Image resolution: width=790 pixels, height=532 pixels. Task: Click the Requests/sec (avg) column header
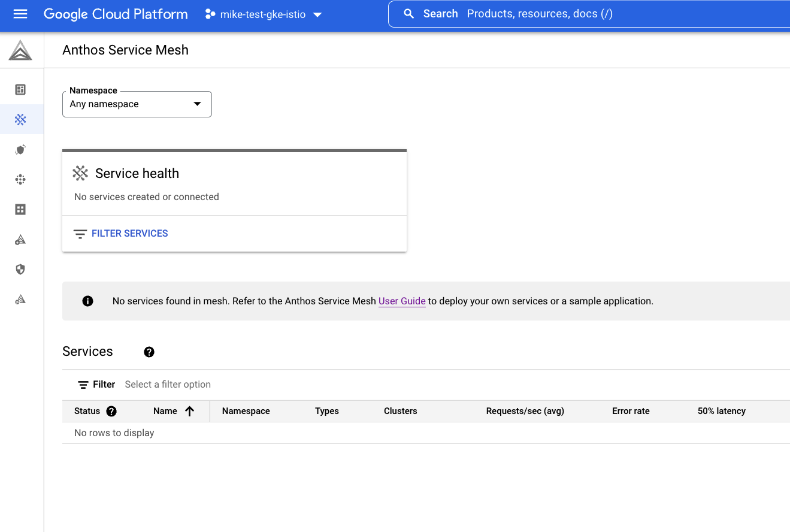click(525, 411)
